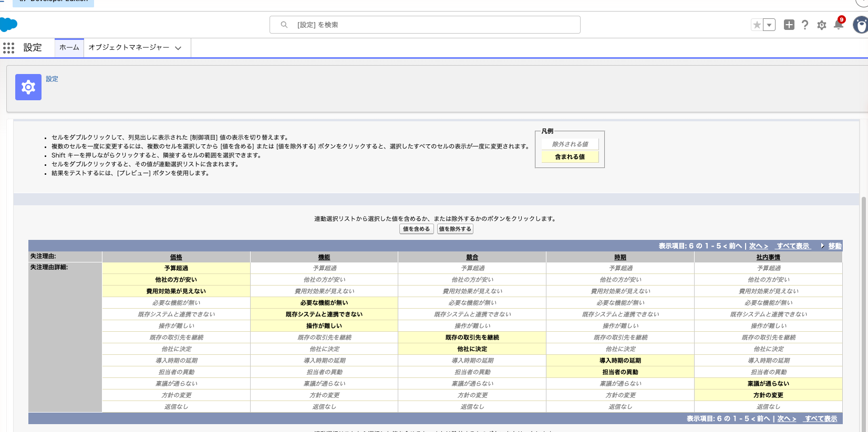Select 操作が難しい cell in 機能 column
The width and height of the screenshot is (868, 432).
click(324, 326)
